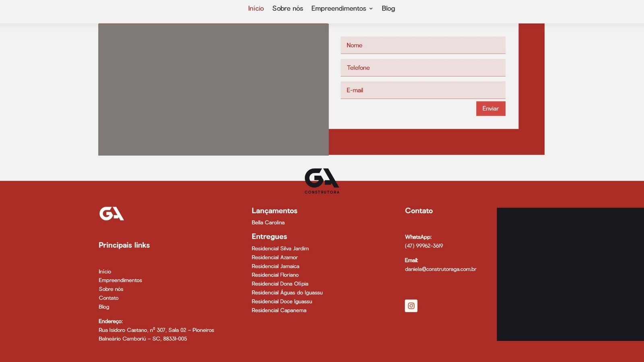Open Sobre nós in top navigation

coord(287,8)
